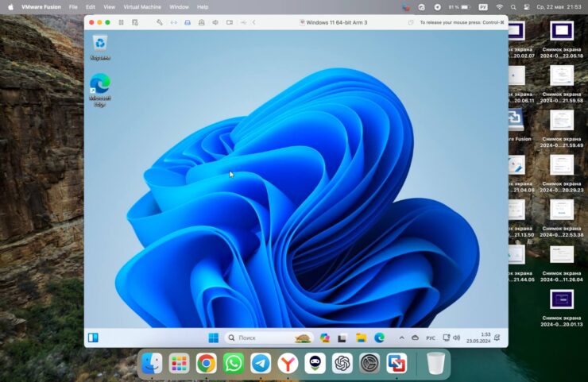Open the File menu

tap(73, 6)
